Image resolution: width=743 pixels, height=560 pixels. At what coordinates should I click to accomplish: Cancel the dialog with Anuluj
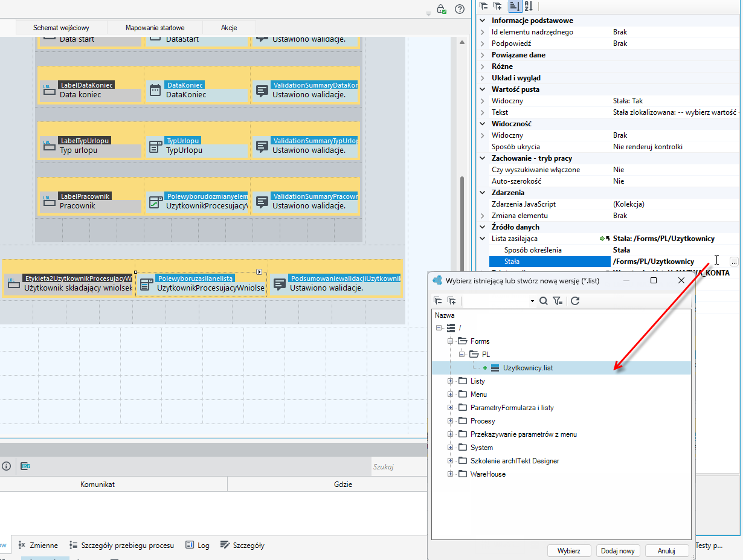[667, 551]
